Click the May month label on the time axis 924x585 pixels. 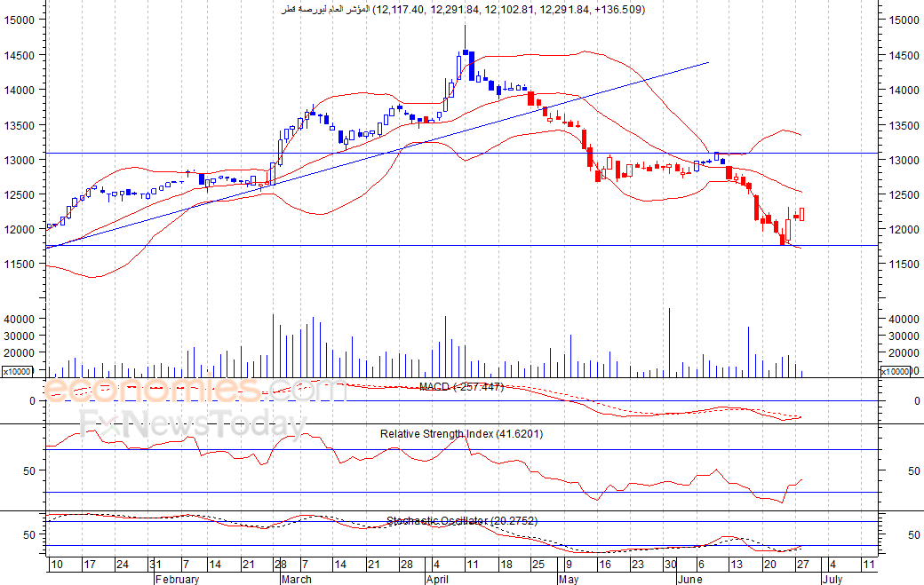click(x=569, y=579)
